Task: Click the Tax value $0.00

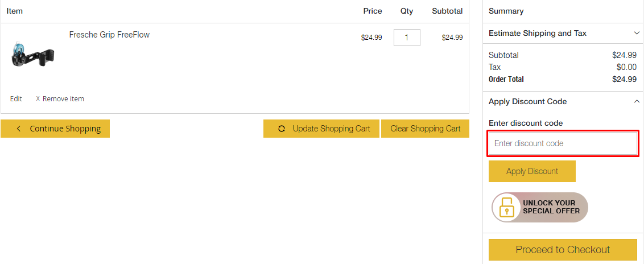Action: point(627,67)
